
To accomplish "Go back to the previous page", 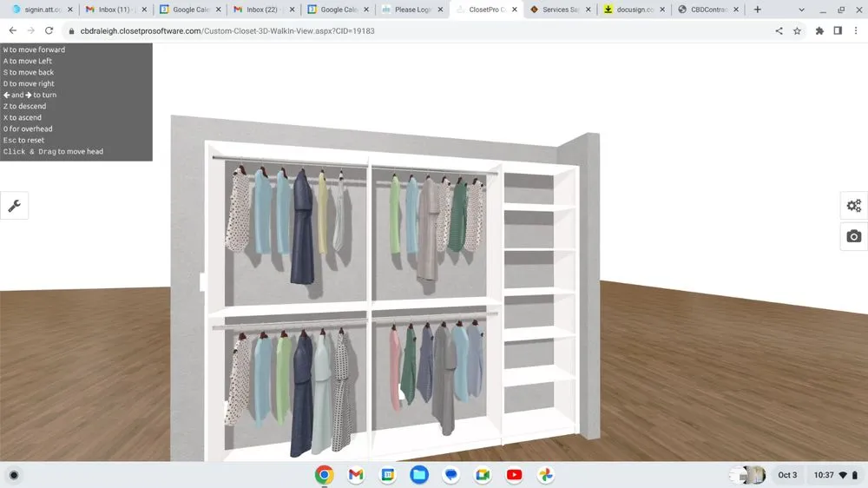I will coord(13,30).
